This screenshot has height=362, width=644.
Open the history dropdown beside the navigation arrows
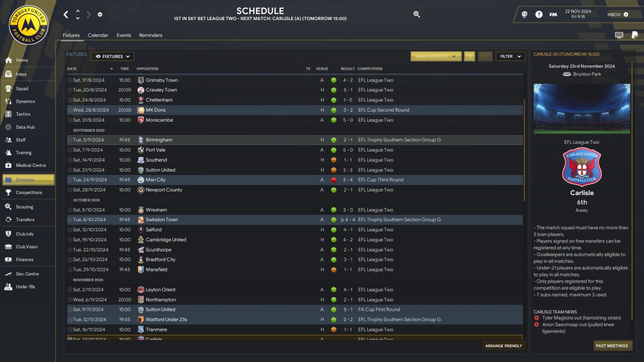(100, 15)
